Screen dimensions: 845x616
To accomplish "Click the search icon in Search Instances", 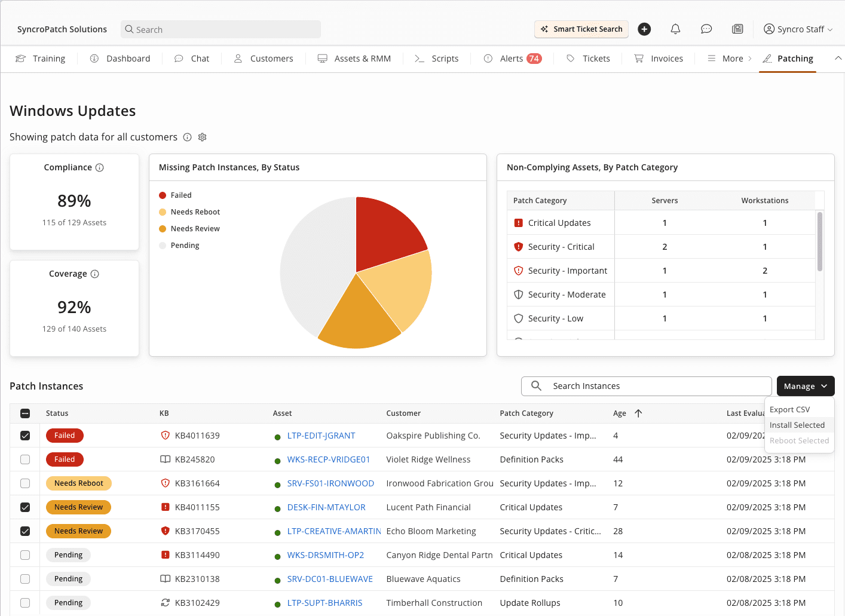I will tap(537, 386).
